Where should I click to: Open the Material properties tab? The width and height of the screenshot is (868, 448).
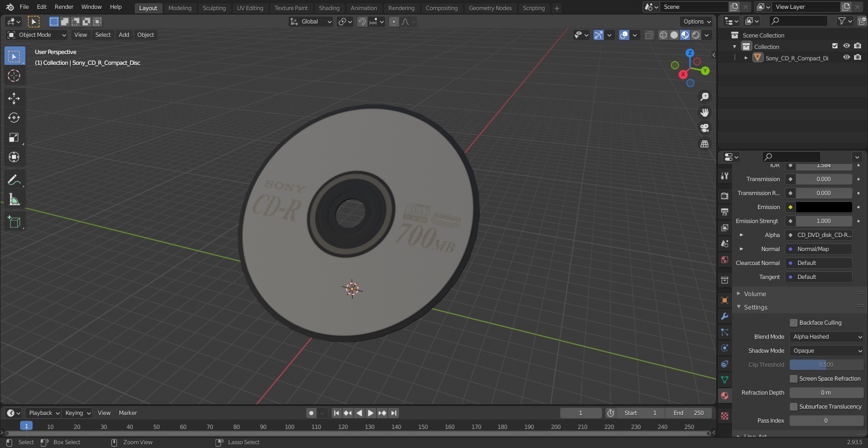coord(724,395)
